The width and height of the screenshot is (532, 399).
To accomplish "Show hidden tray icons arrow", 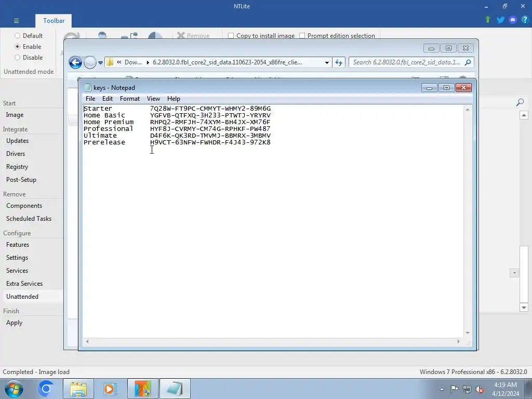I will point(442,389).
